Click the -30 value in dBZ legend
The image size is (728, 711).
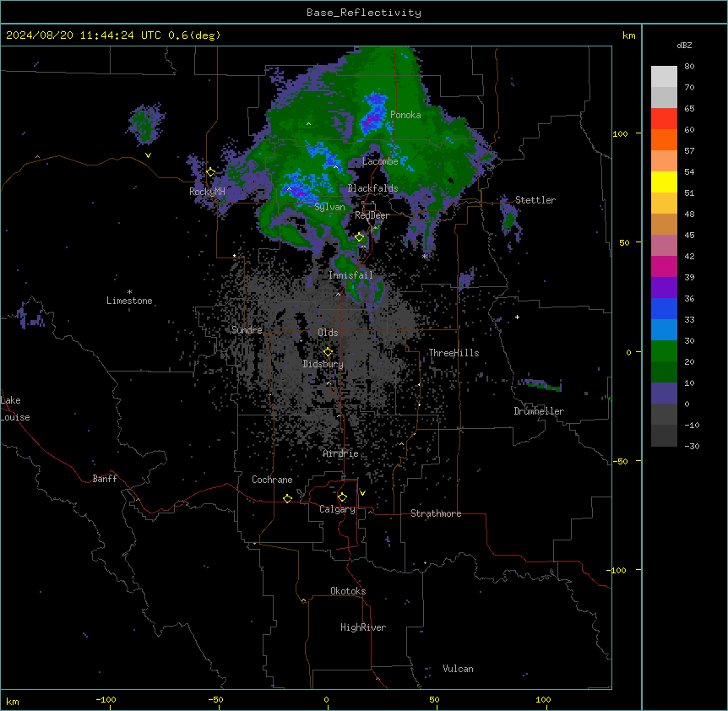[692, 447]
